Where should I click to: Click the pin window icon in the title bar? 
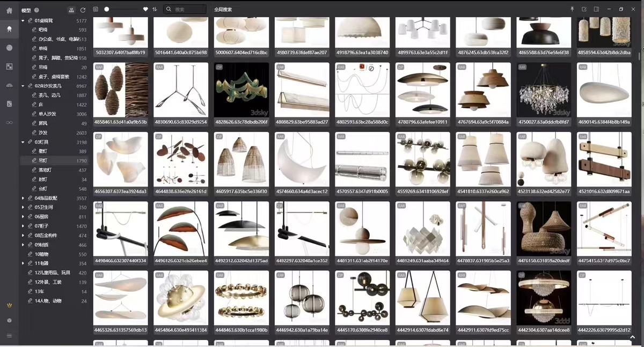[x=572, y=9]
